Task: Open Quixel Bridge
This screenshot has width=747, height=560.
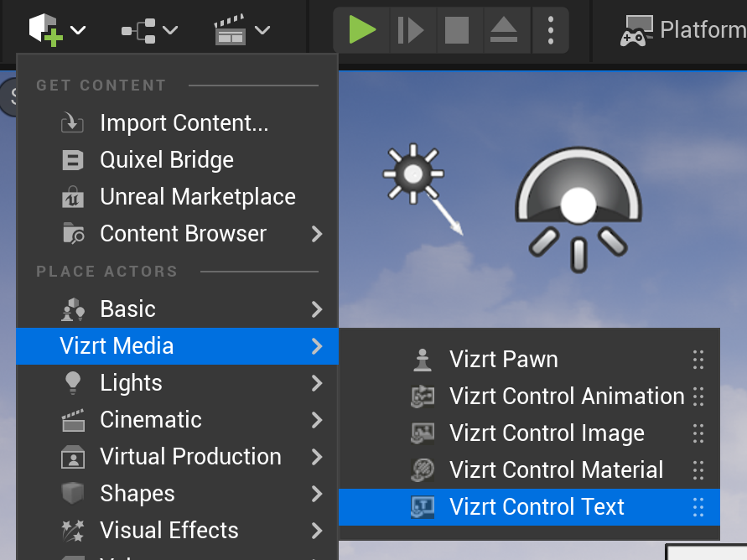Action: (167, 160)
